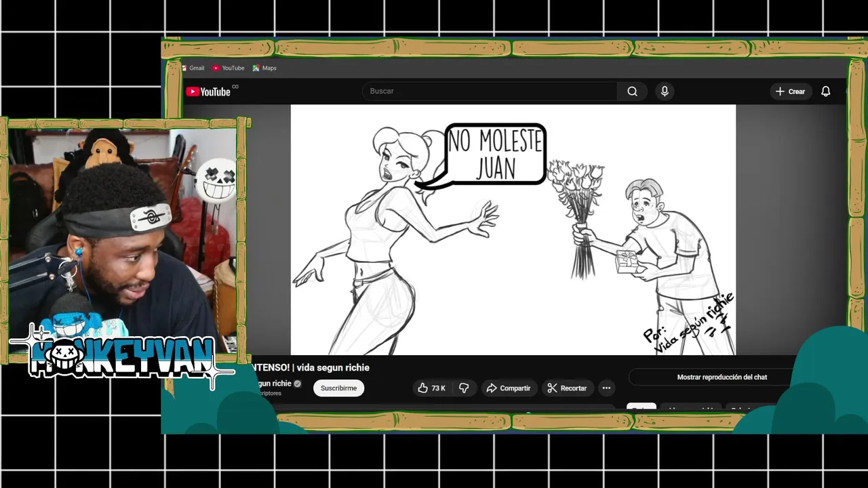868x488 pixels.
Task: Share the video via Compartir
Action: [x=509, y=388]
